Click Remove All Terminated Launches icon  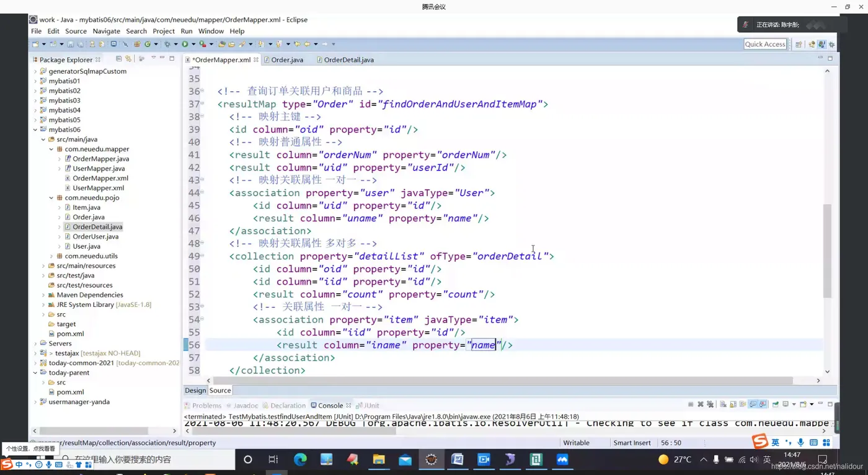click(711, 404)
